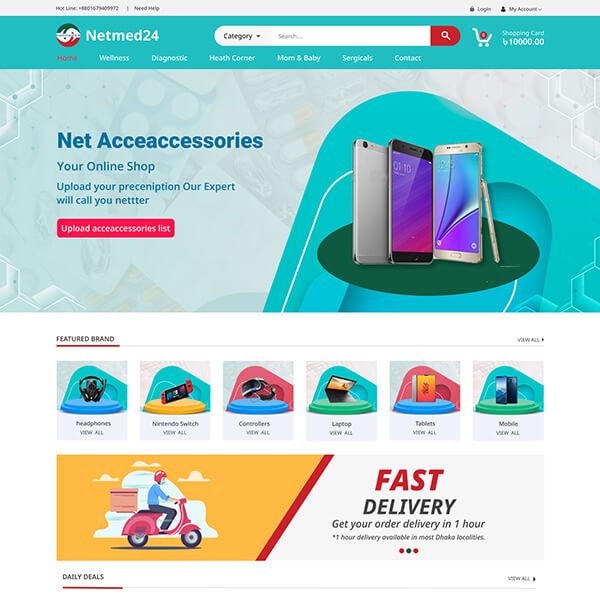Open the Wellness menu item
Viewport: 600px width, 600px height.
(114, 58)
